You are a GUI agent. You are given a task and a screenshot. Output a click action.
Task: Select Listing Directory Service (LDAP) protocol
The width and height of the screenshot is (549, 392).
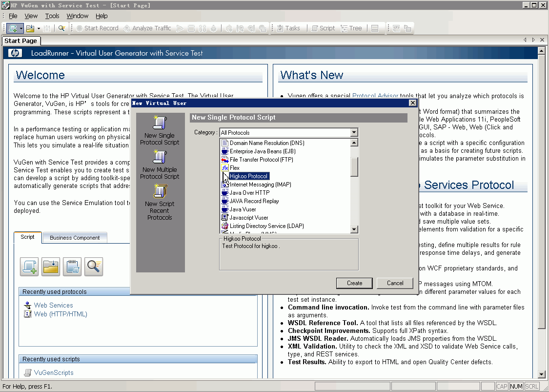266,226
